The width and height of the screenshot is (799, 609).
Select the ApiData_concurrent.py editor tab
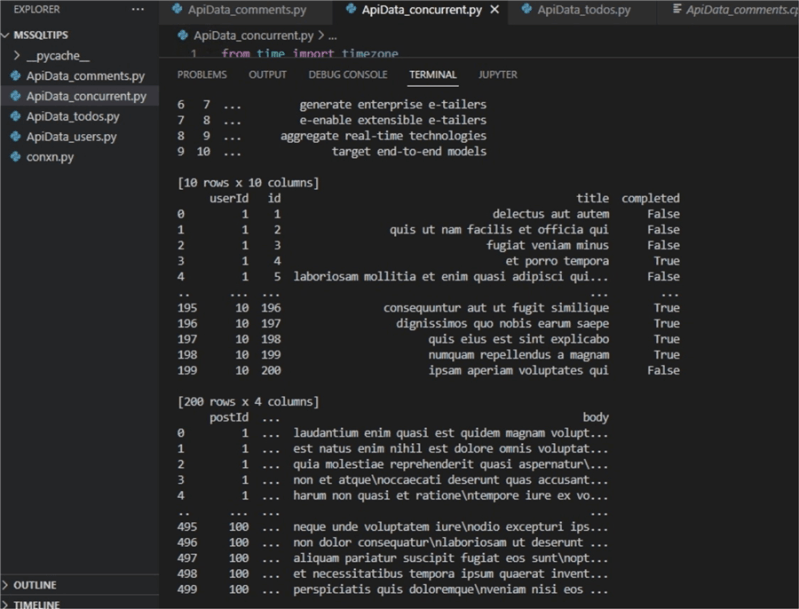tap(420, 10)
